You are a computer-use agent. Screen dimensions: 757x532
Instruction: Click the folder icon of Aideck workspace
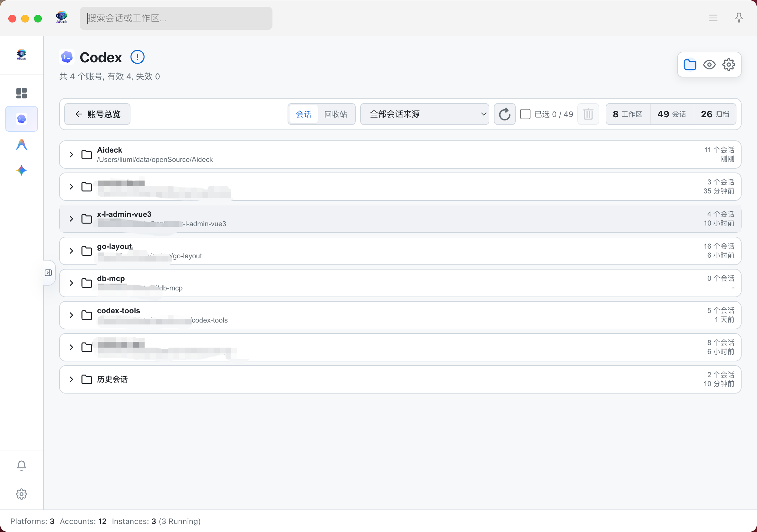(87, 155)
